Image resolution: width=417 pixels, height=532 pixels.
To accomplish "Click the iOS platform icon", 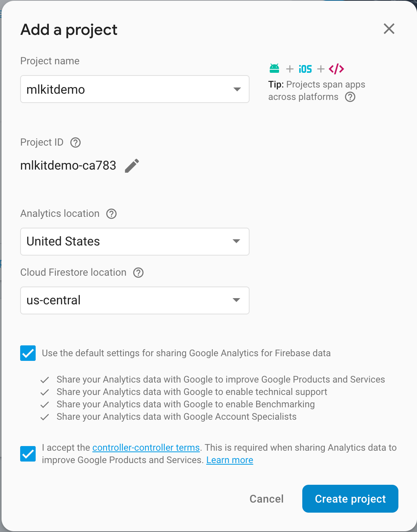I will pyautogui.click(x=305, y=69).
